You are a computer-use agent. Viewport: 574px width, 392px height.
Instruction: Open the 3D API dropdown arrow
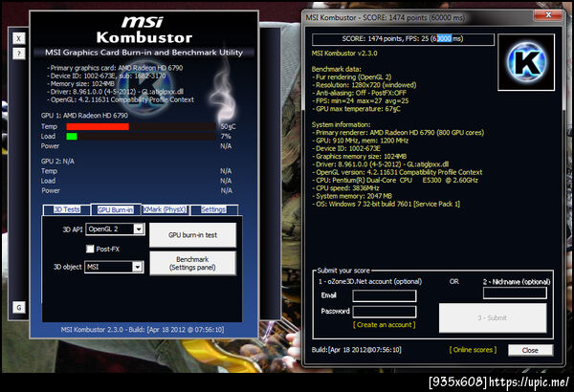pyautogui.click(x=139, y=229)
